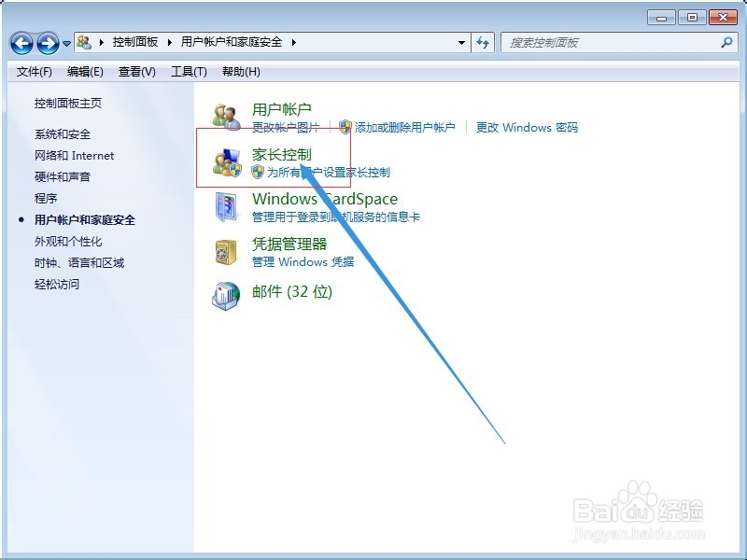This screenshot has width=747, height=560.
Task: Select the Windows CardSpace icon
Action: (x=227, y=205)
